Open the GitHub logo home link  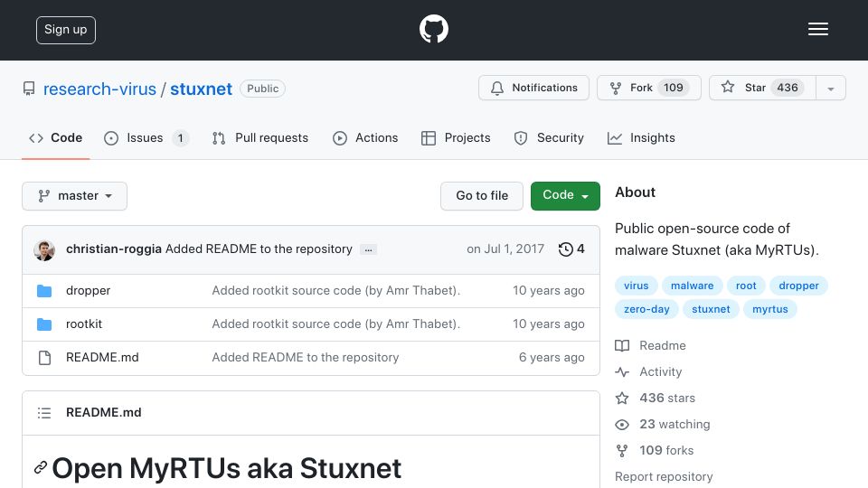pyautogui.click(x=433, y=29)
